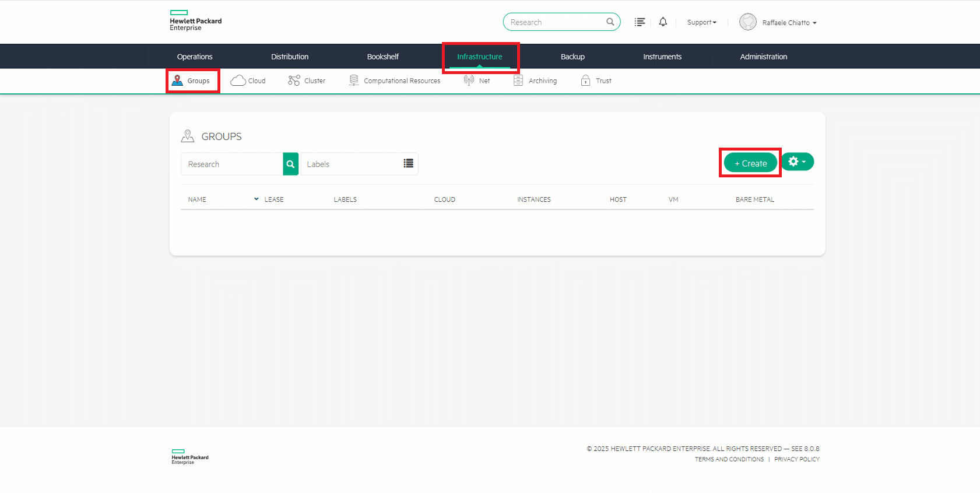Click the HOST column header
This screenshot has width=980, height=493.
(x=618, y=200)
